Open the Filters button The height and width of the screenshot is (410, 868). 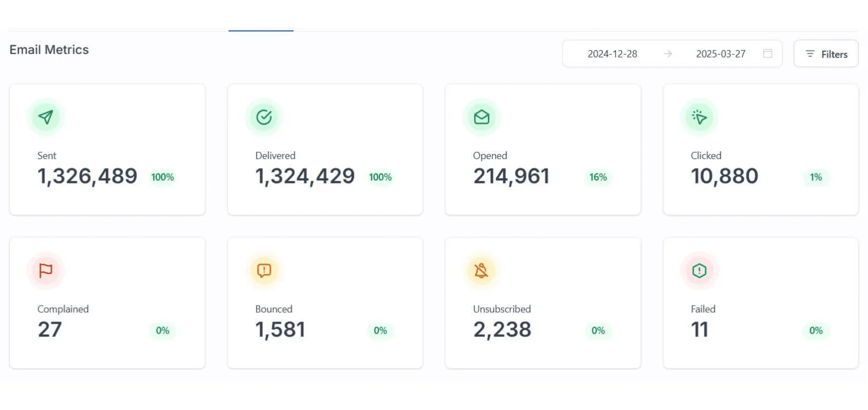(826, 54)
